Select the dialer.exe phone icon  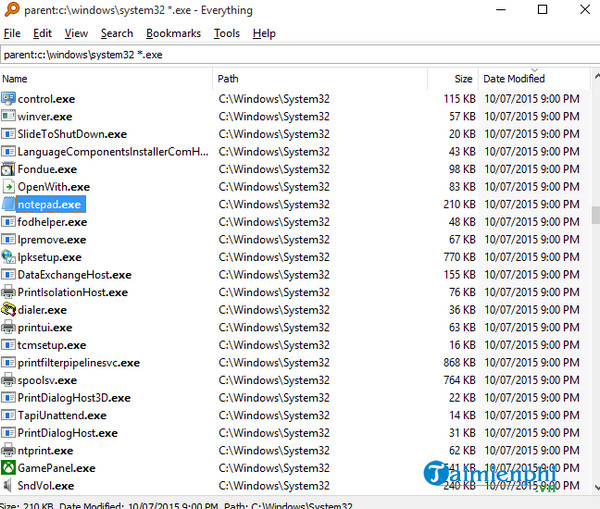click(x=9, y=310)
